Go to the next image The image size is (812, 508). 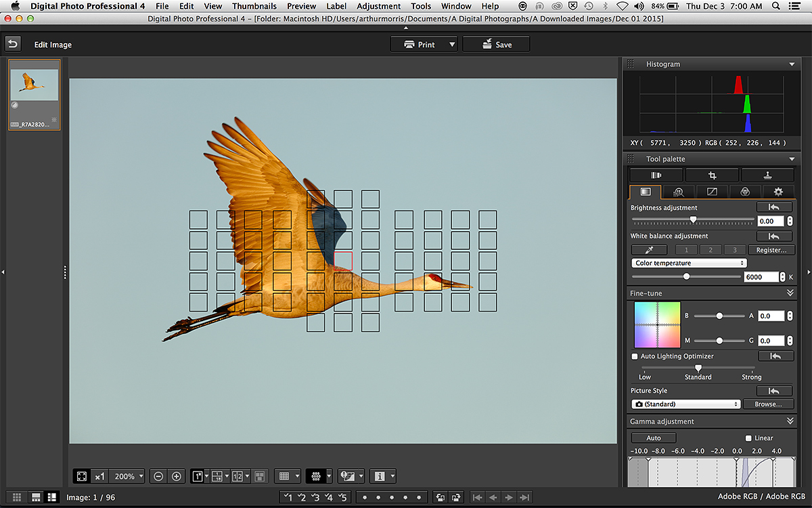(x=510, y=497)
